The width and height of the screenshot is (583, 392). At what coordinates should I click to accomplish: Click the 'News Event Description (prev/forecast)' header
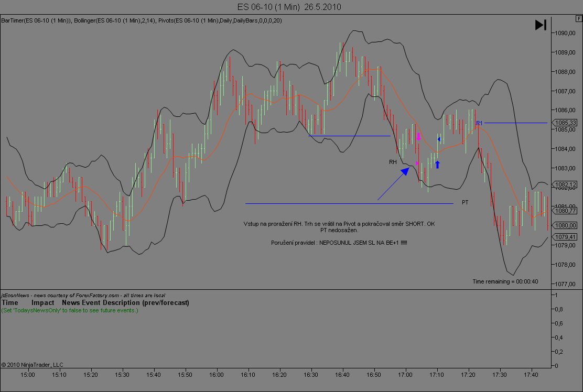point(125,302)
